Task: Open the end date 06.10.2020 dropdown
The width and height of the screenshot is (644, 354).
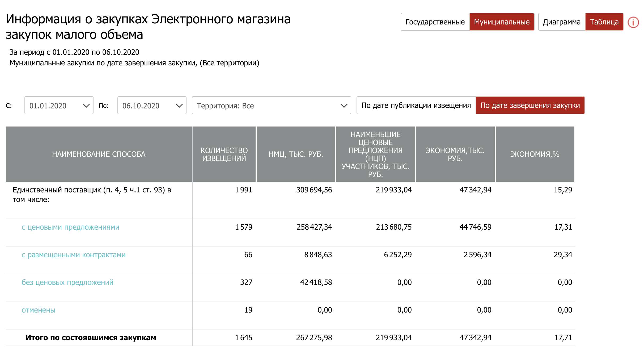Action: (152, 106)
